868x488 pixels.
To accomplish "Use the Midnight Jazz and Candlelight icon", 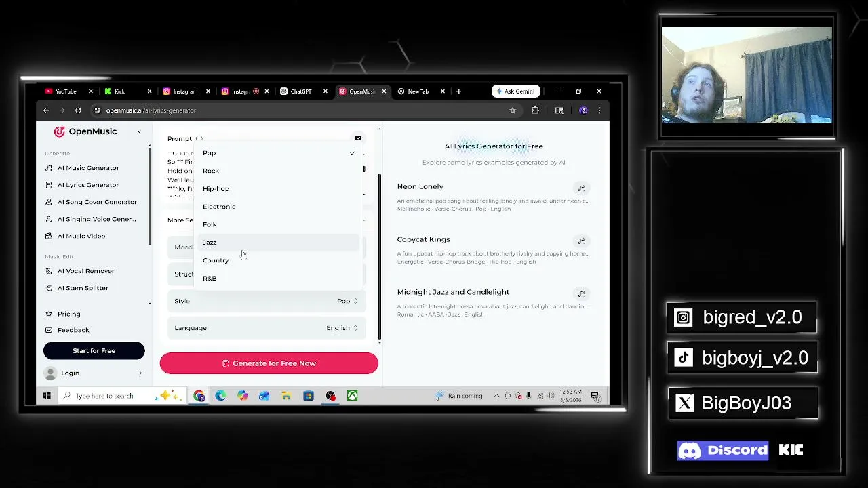I will coord(581,294).
